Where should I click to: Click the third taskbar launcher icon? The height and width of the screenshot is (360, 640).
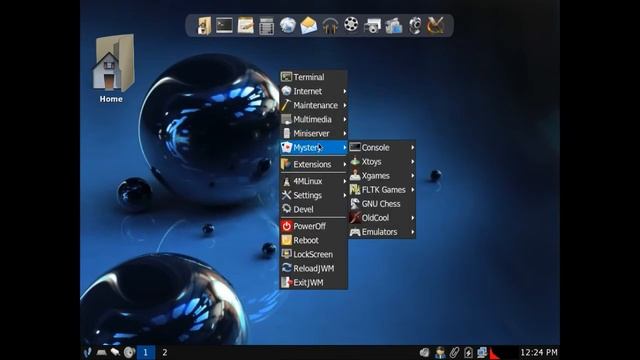[115, 352]
